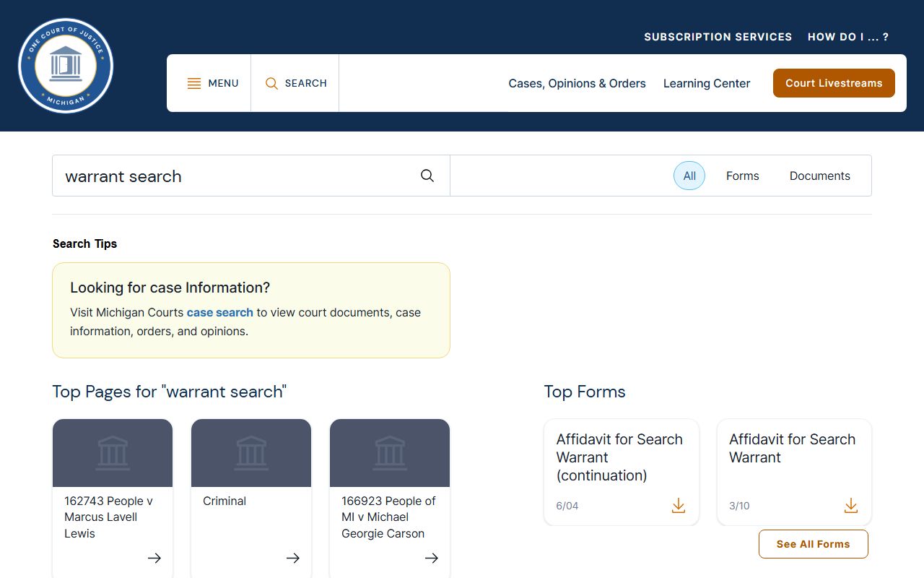The image size is (924, 578).
Task: Follow the case search link
Action: tap(220, 313)
